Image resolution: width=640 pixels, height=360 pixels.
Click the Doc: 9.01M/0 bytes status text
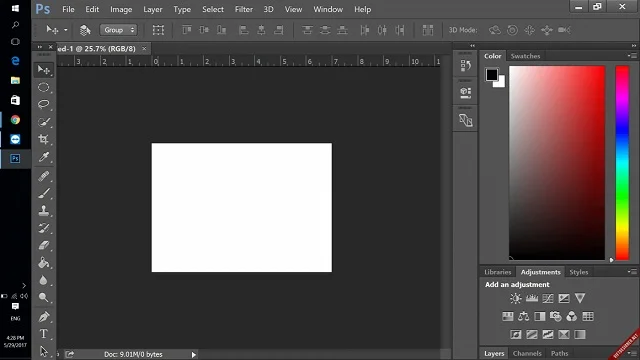click(x=133, y=354)
